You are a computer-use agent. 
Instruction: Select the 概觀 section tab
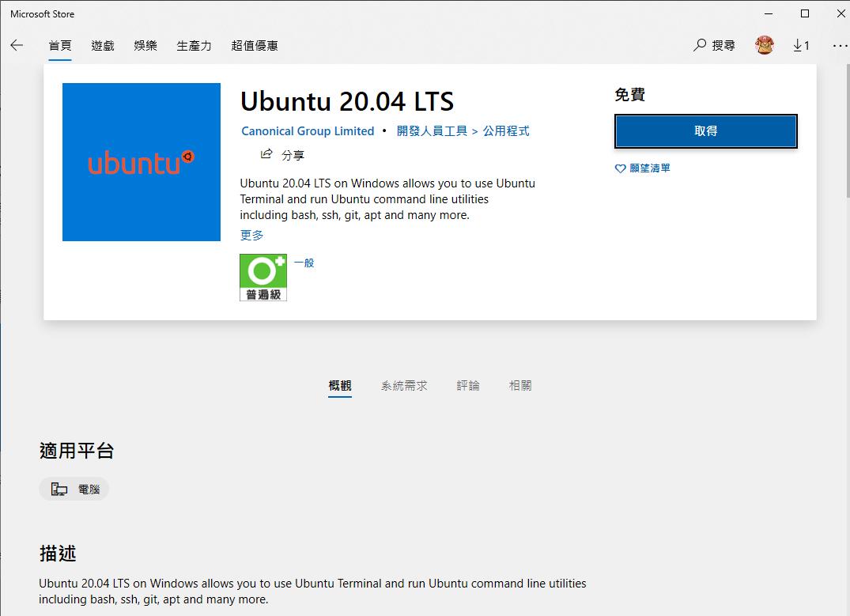point(340,386)
